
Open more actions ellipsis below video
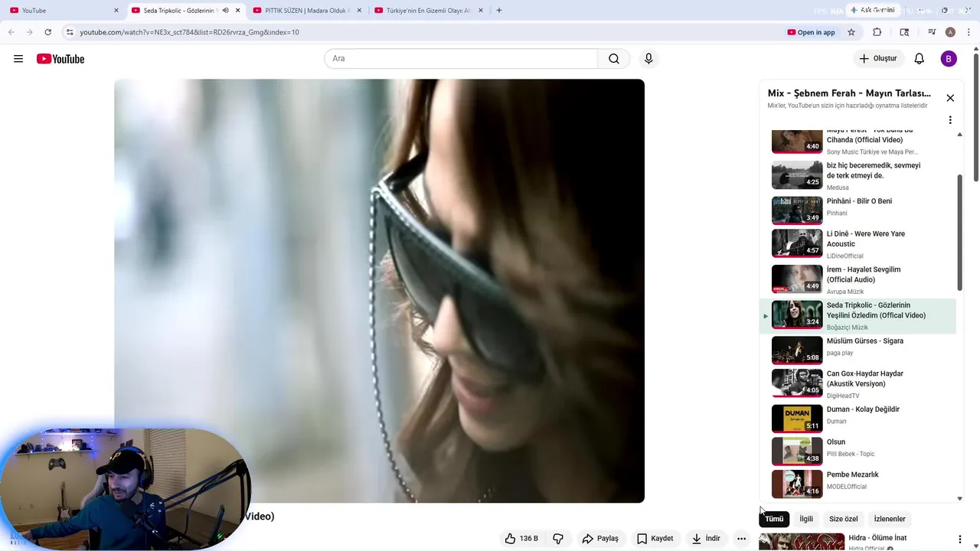pyautogui.click(x=741, y=539)
